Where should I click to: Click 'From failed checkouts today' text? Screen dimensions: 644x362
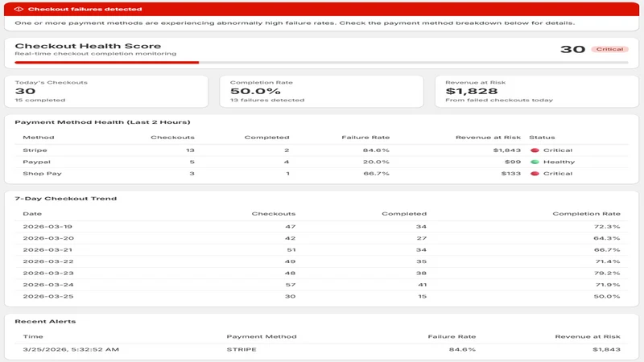(x=499, y=100)
